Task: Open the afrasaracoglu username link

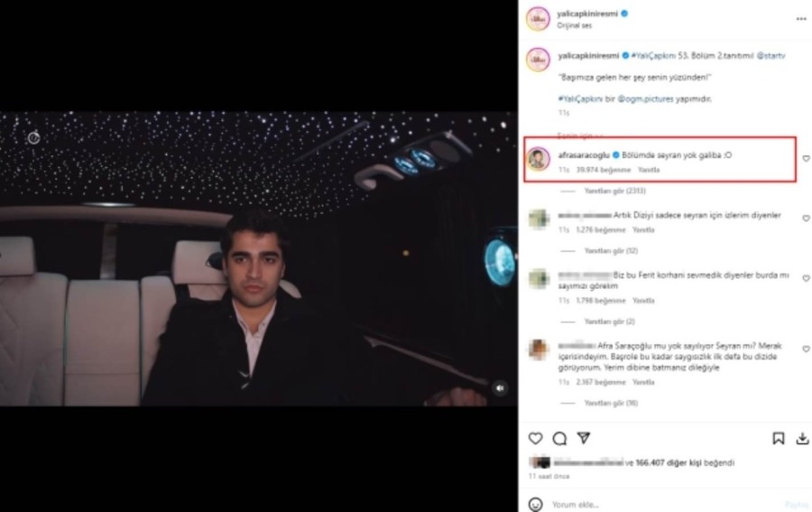Action: (584, 155)
